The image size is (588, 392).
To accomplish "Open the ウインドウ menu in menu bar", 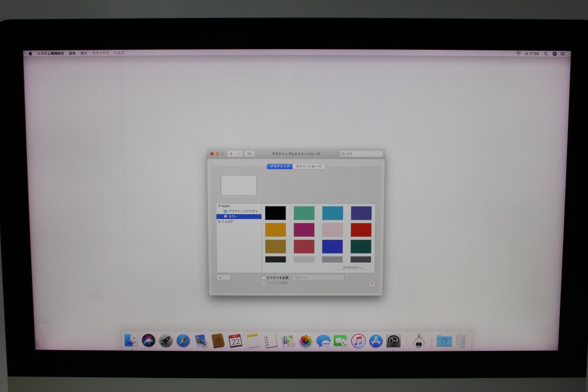I will tap(100, 53).
